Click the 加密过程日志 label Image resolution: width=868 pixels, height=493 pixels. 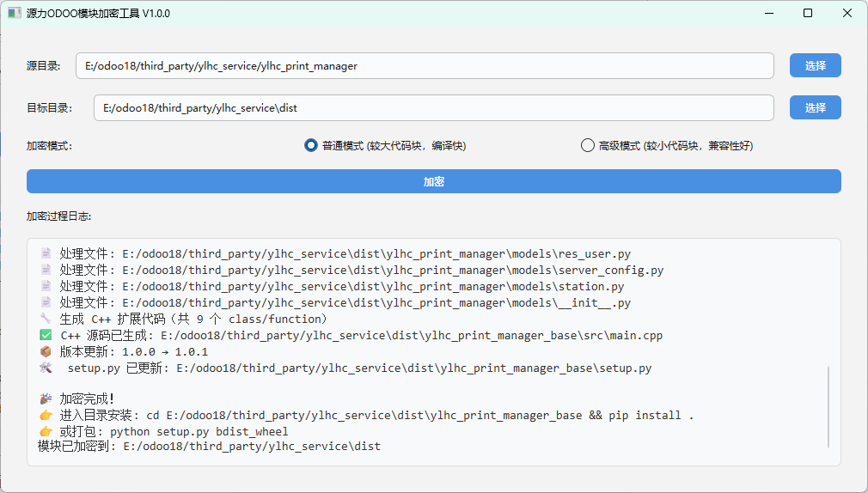point(58,216)
